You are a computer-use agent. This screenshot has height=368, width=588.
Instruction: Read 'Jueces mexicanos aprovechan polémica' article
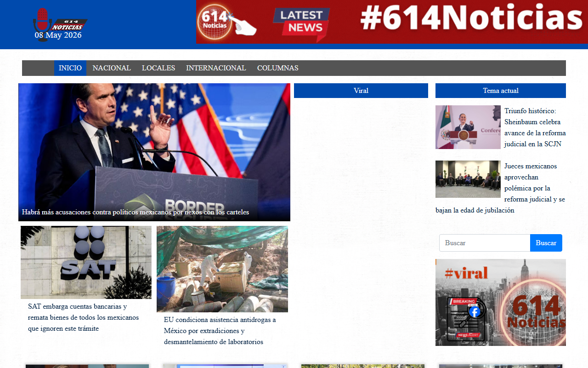tap(501, 188)
